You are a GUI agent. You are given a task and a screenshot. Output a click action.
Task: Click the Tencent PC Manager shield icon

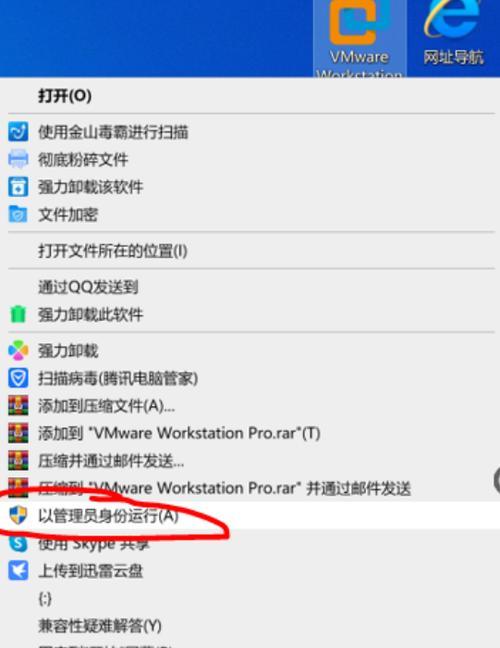click(x=18, y=378)
